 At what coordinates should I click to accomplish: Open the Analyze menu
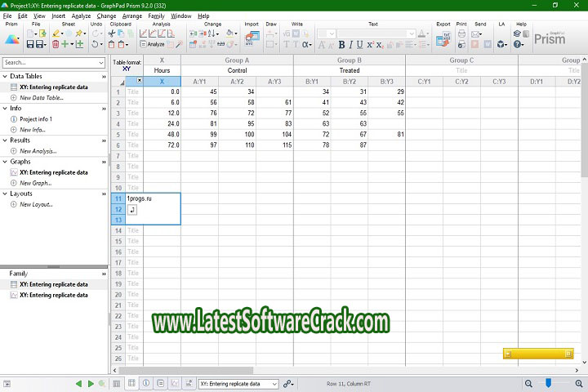click(x=81, y=16)
